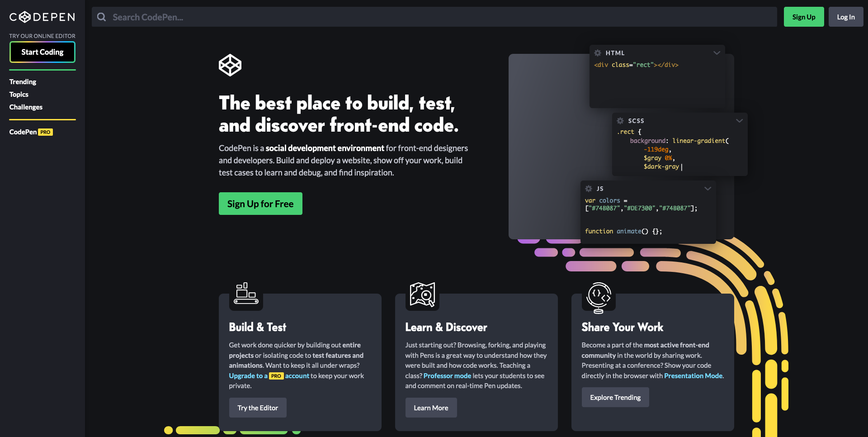Click the Sign Up for Free button
Screen dimensions: 868x437
(260, 204)
